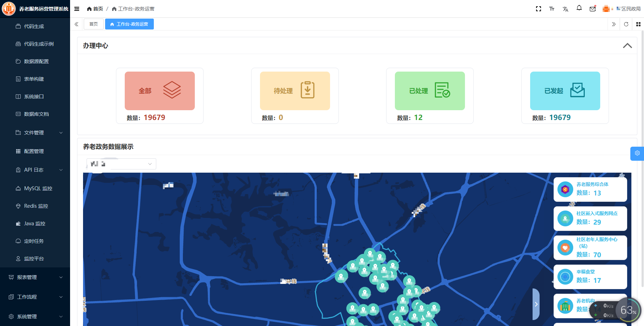Image resolution: width=644 pixels, height=326 pixels.
Task: Open 数据库文档 menu item
Action: (x=35, y=114)
